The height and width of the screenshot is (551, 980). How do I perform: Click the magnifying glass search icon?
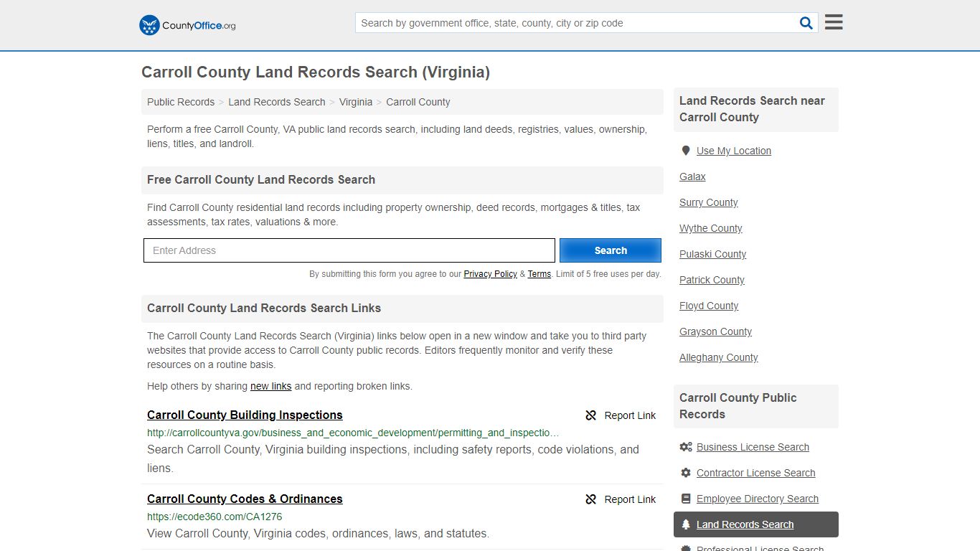[806, 23]
